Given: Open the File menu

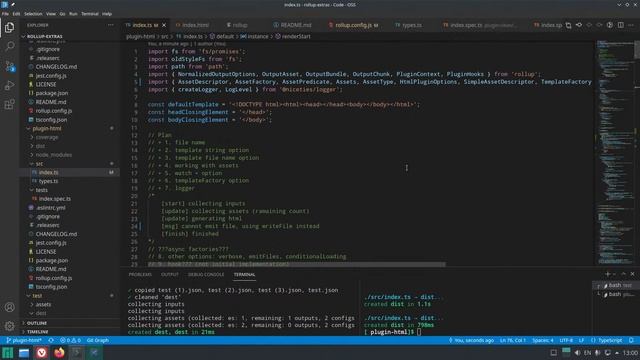Looking at the screenshot, I should click(5, 13).
